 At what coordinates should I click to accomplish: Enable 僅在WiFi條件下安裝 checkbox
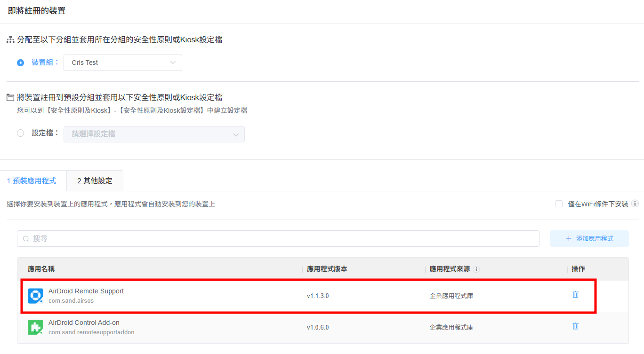[559, 204]
